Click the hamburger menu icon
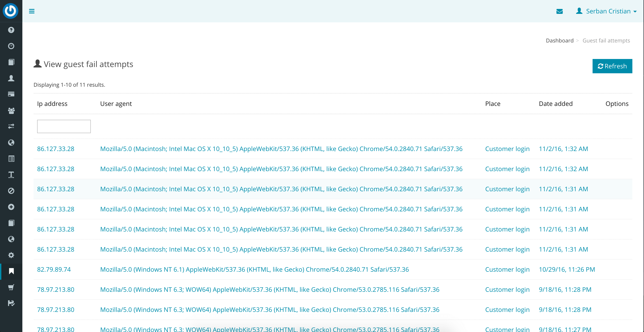Viewport: 644px width, 332px height. [x=32, y=11]
